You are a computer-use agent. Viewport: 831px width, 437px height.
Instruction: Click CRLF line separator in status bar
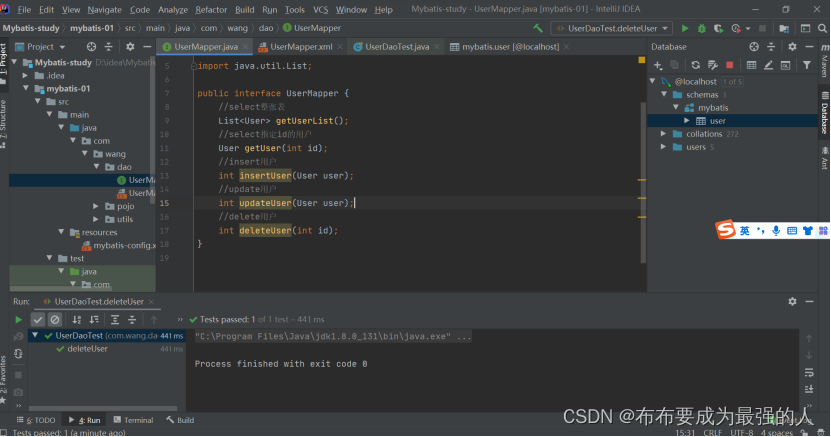pos(713,433)
